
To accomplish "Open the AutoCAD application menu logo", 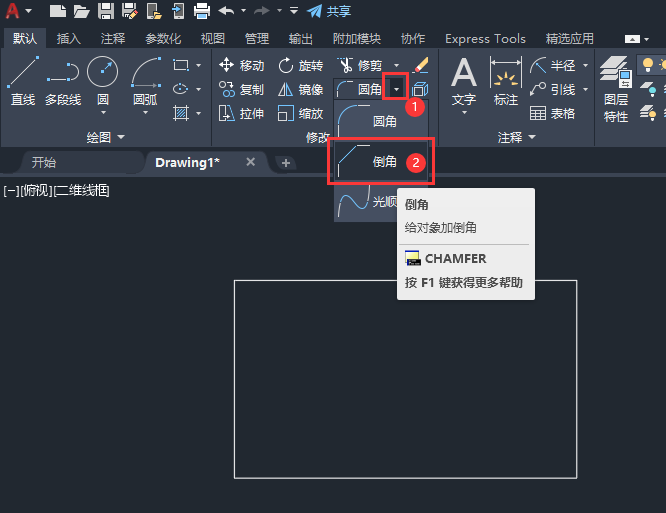I will pyautogui.click(x=12, y=11).
